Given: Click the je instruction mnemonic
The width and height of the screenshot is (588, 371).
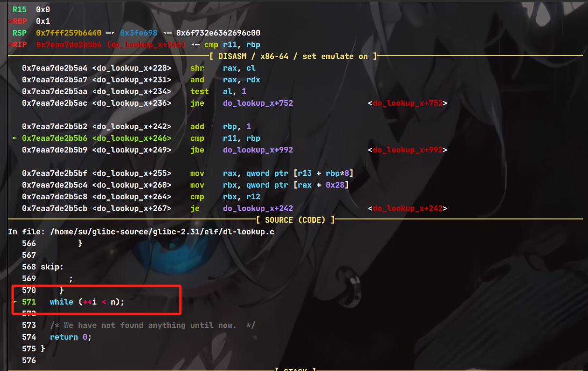Looking at the screenshot, I should [195, 208].
